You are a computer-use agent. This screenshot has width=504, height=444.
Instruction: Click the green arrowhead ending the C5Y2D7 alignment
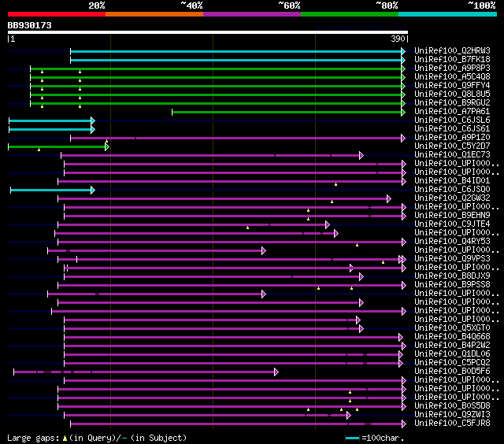[107, 147]
